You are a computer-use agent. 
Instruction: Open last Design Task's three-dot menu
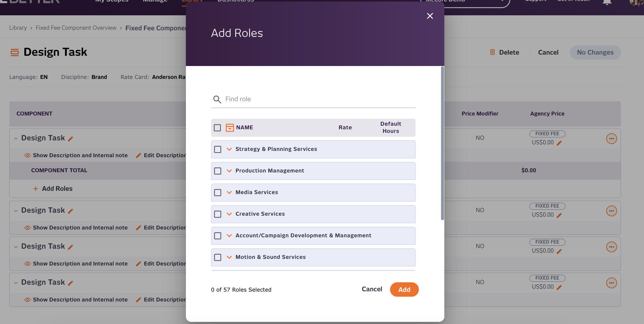coord(611,283)
